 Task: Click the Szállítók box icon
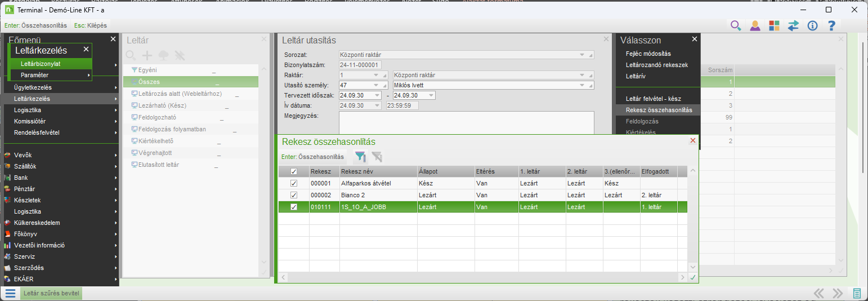pos(7,166)
